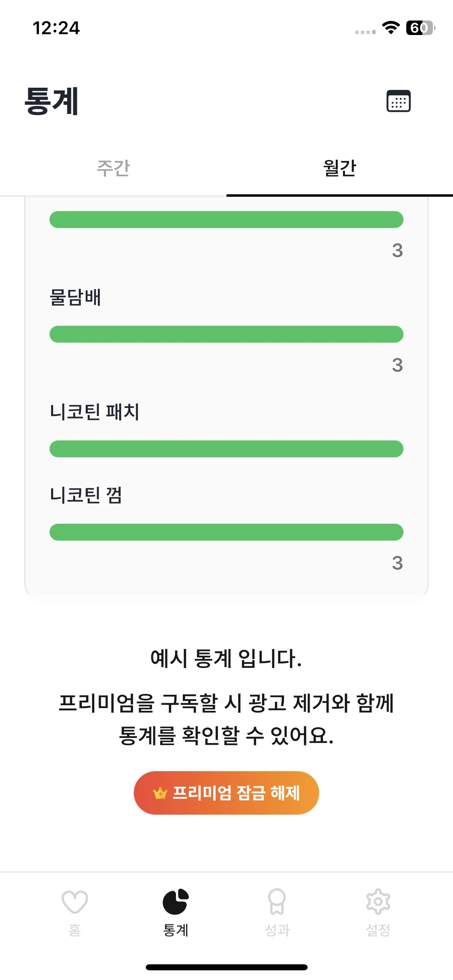
Task: Click the green bar under 물담배
Action: point(226,334)
